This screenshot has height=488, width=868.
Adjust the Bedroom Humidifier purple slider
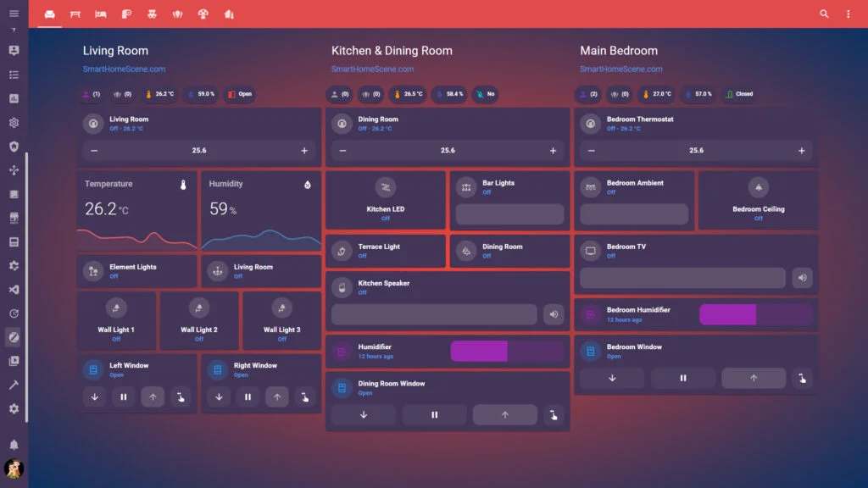(755, 315)
